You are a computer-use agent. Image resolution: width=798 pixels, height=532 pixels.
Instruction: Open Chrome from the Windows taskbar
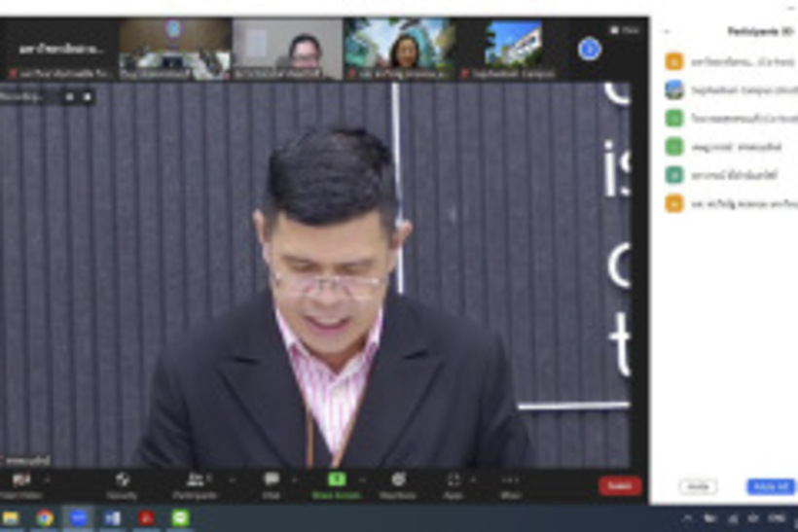[x=45, y=518]
